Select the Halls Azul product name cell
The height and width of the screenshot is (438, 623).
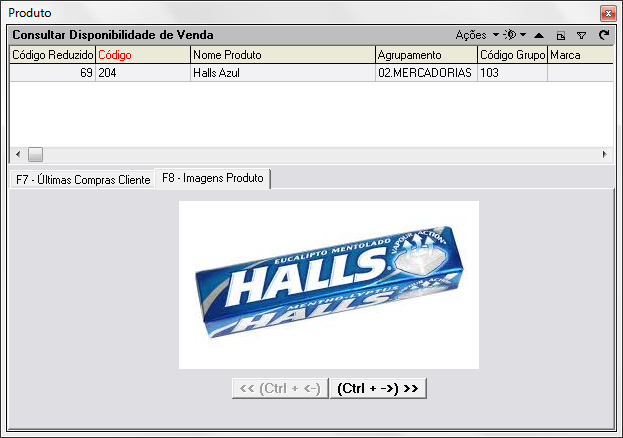coord(283,73)
